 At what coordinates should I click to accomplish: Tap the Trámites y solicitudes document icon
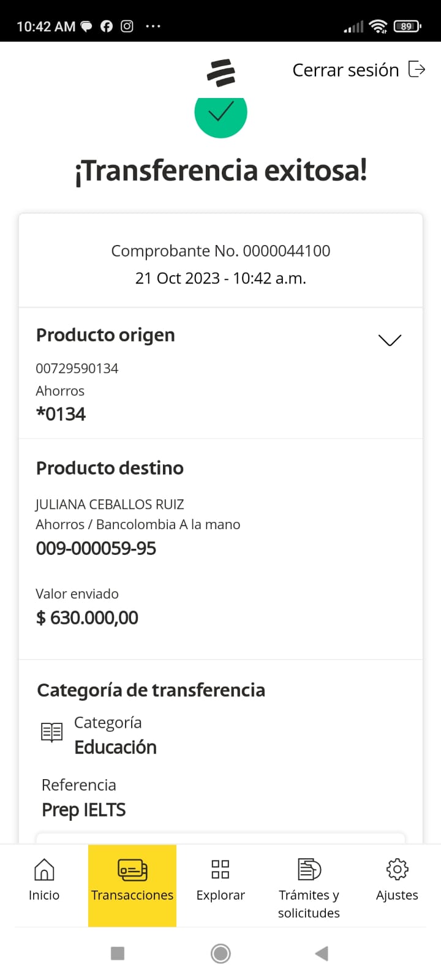[309, 869]
